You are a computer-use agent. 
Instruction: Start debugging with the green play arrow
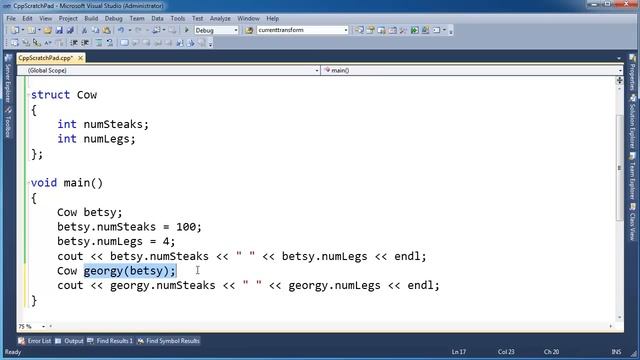187,30
